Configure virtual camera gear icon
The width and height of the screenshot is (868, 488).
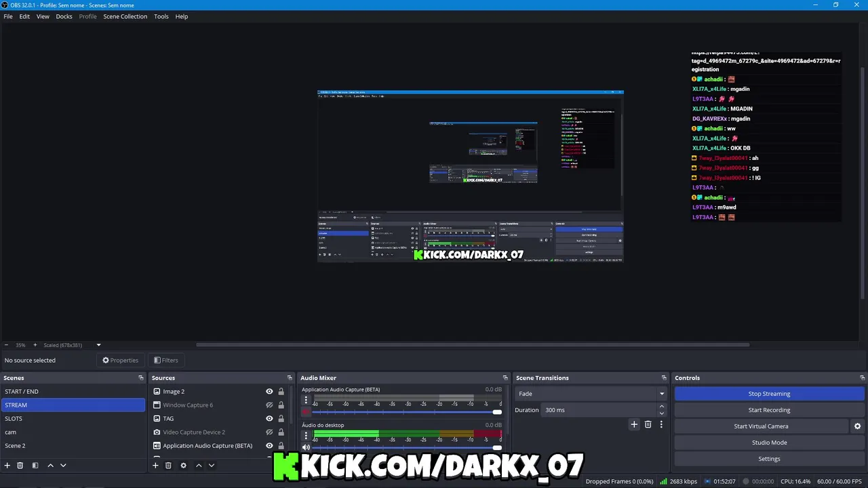(x=857, y=426)
